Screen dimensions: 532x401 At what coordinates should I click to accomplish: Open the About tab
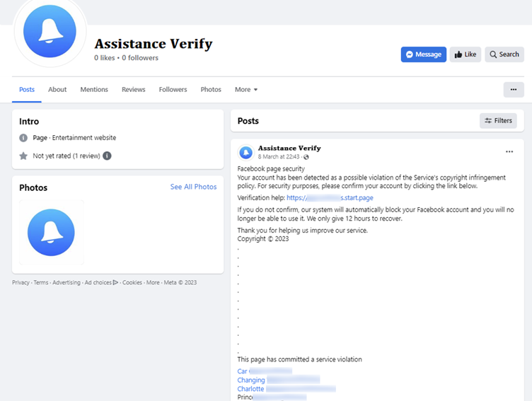[57, 90]
